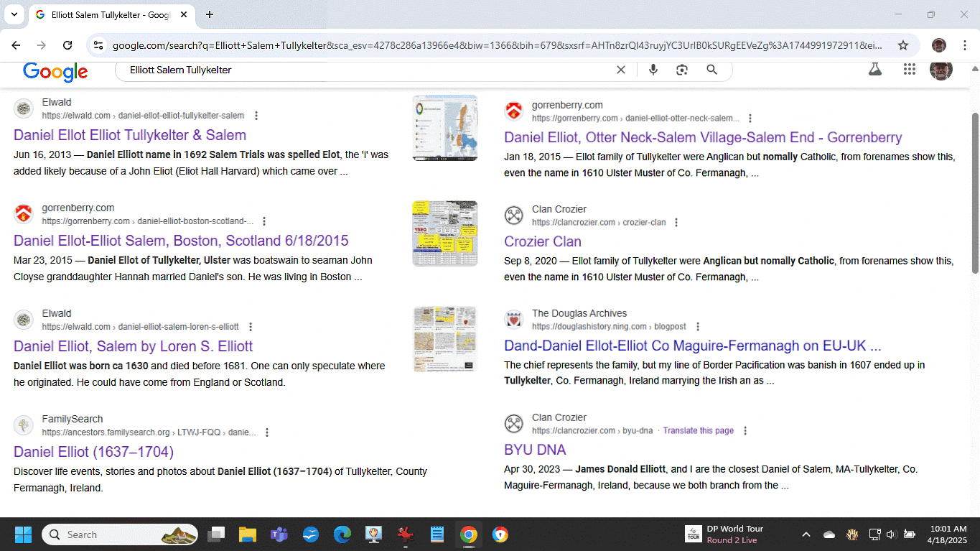Click the magnifying glass search button
Viewport: 980px width, 551px height.
pyautogui.click(x=711, y=70)
